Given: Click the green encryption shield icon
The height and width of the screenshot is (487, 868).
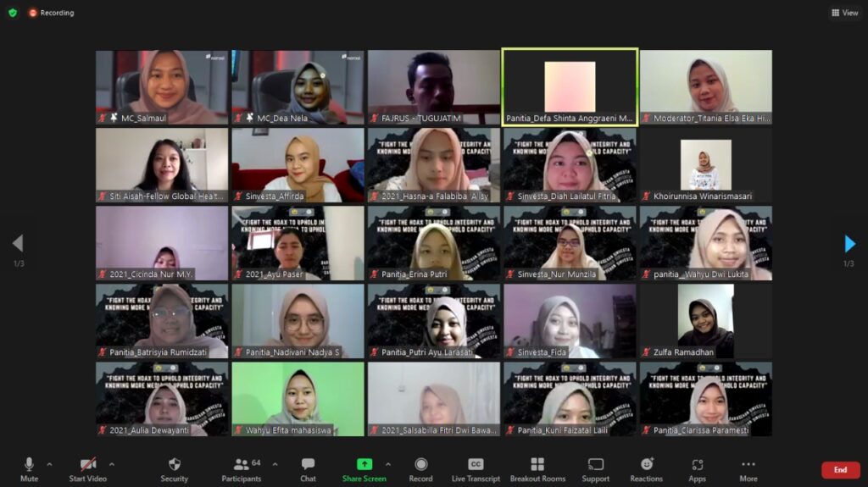Looking at the screenshot, I should [13, 13].
